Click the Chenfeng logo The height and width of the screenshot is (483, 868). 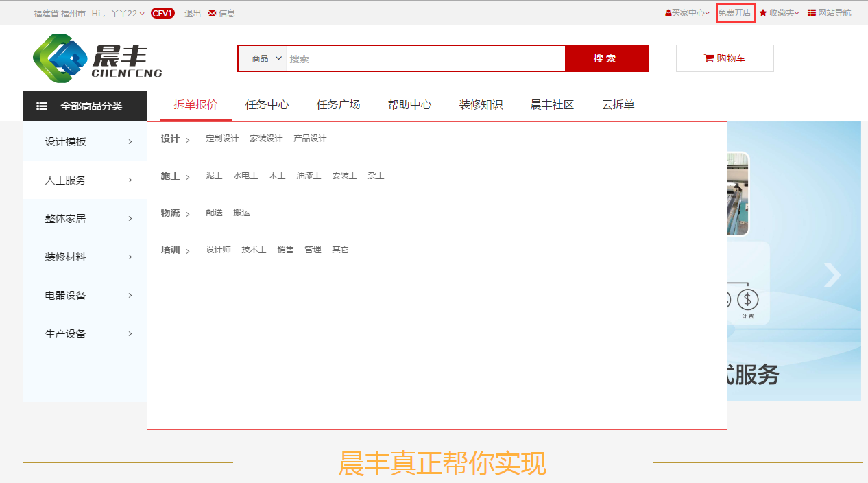pos(97,58)
